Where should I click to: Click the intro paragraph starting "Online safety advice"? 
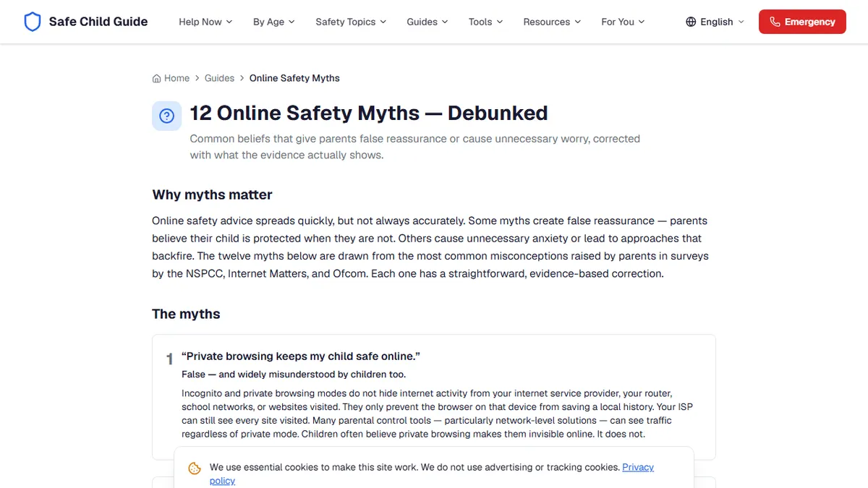tap(430, 247)
